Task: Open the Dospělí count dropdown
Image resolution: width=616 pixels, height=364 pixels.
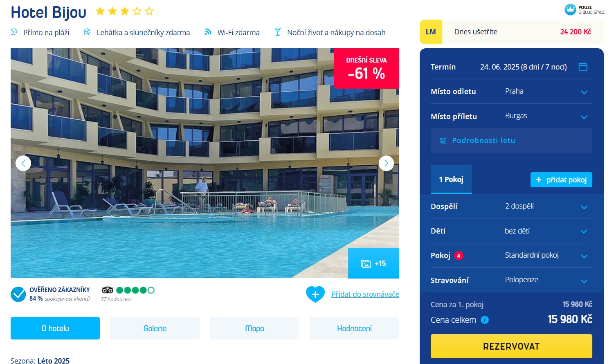Action: click(x=511, y=206)
